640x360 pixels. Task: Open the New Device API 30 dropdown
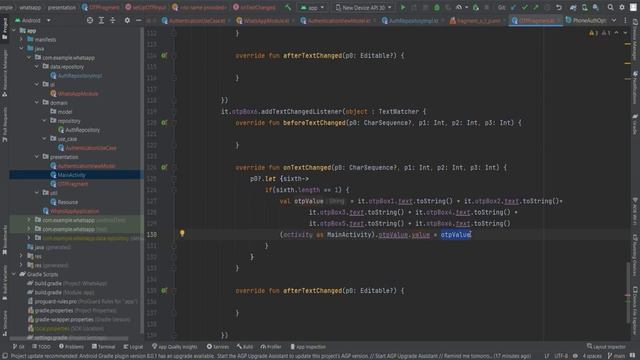[363, 7]
